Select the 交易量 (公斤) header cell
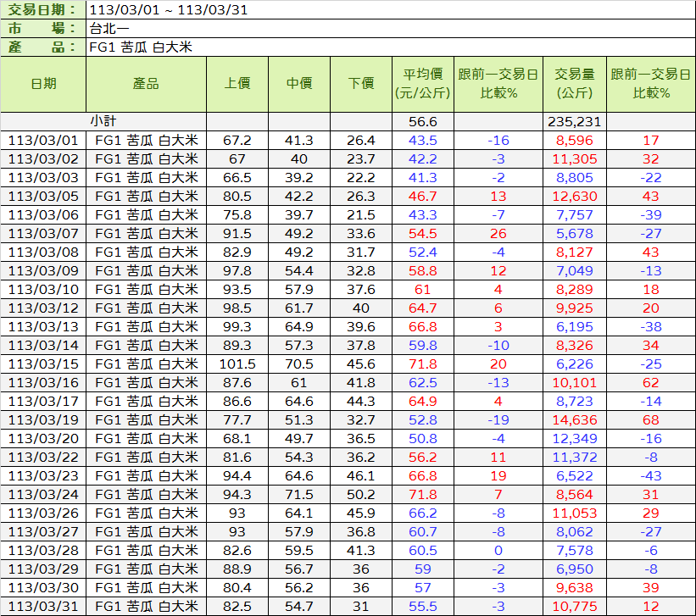Image resolution: width=696 pixels, height=616 pixels. click(x=576, y=84)
